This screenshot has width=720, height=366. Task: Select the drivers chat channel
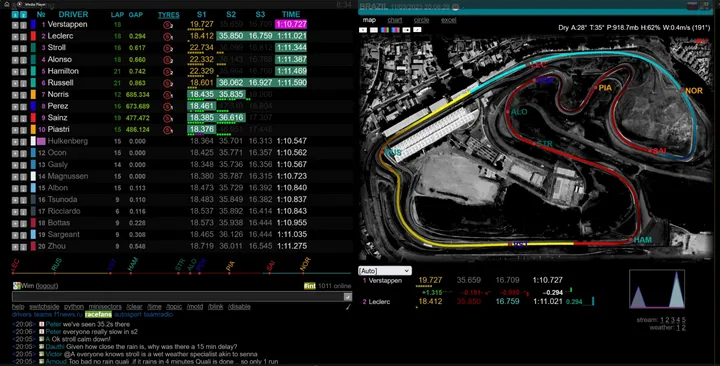click(22, 315)
